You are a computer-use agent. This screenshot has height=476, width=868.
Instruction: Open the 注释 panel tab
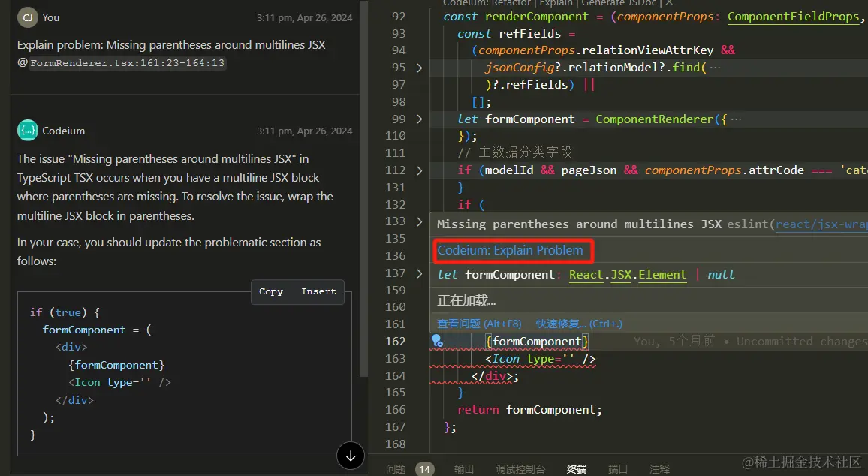click(x=659, y=469)
